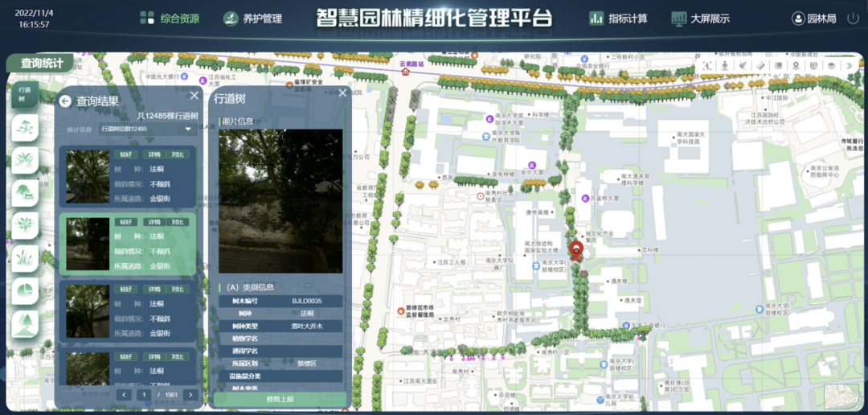Click the stacked pages icon in the map toolbar

click(778, 65)
